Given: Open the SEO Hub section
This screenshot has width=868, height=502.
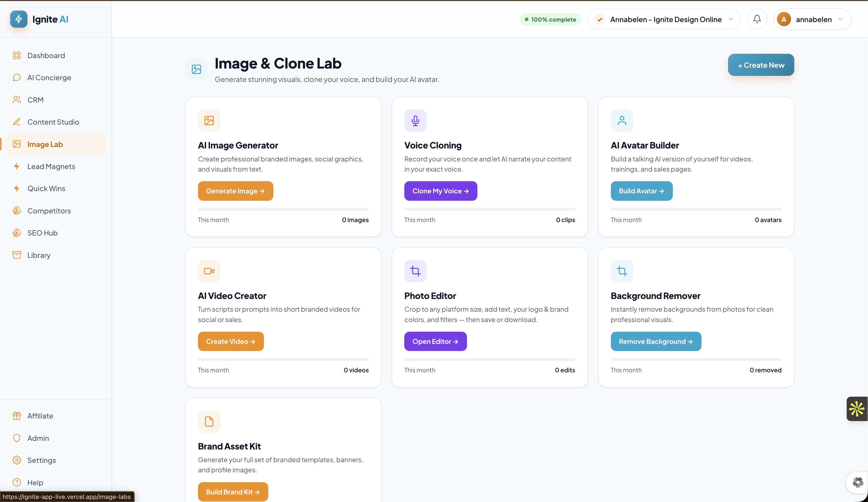Looking at the screenshot, I should tap(55, 233).
